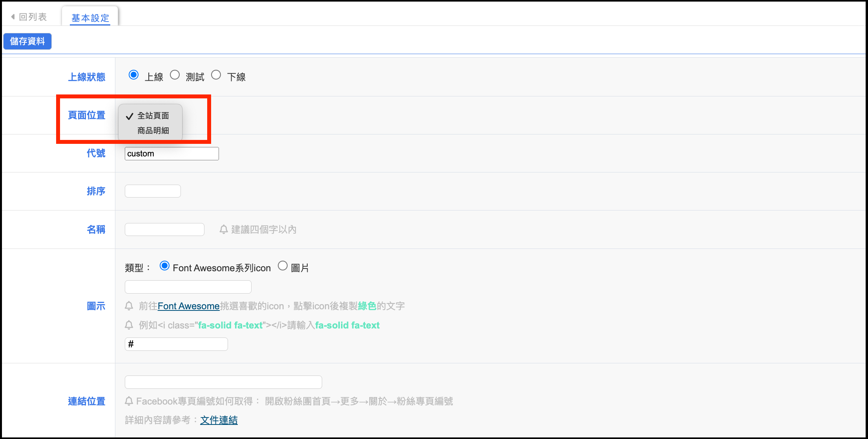This screenshot has height=439, width=868.
Task: Choose 全站頁面 in page position dropdown
Action: coord(153,116)
